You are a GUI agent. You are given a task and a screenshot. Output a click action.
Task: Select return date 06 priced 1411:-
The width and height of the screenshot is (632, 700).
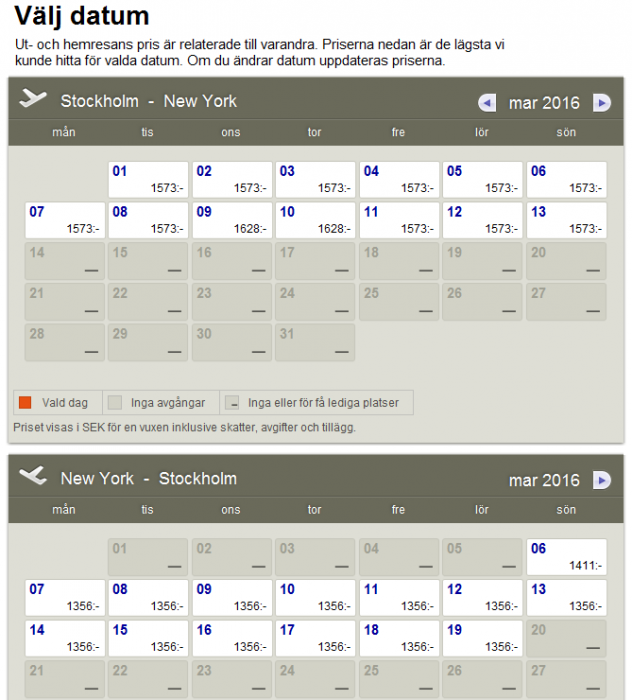[566, 556]
